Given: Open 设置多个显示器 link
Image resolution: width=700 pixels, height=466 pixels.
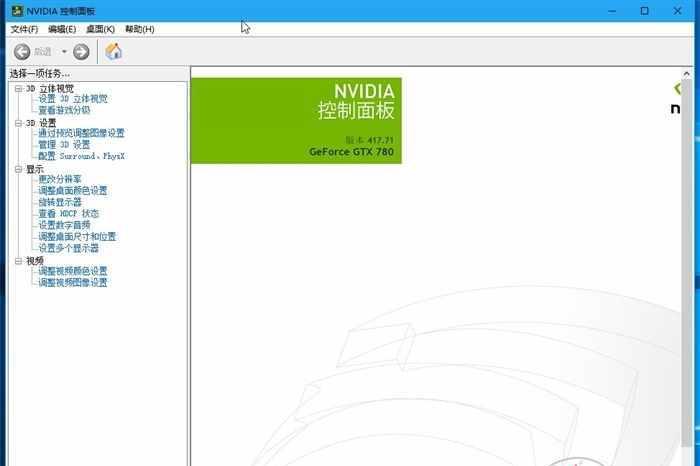Looking at the screenshot, I should pos(68,248).
